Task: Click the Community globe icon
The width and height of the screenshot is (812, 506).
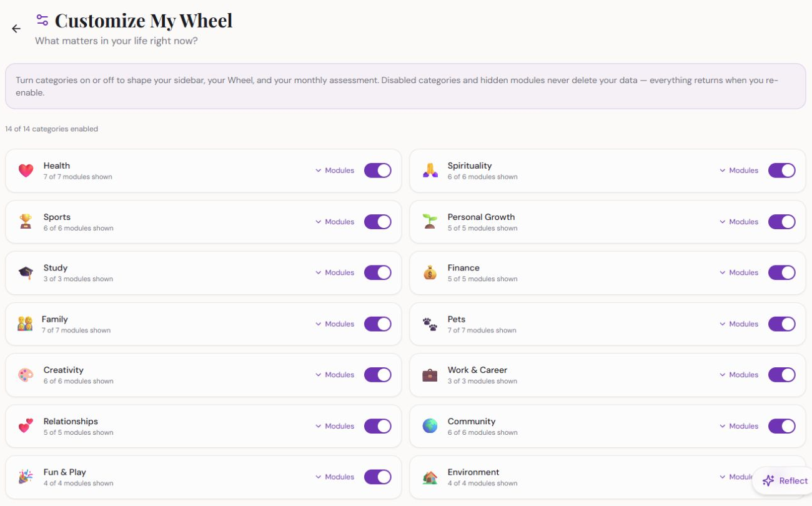Action: click(430, 426)
